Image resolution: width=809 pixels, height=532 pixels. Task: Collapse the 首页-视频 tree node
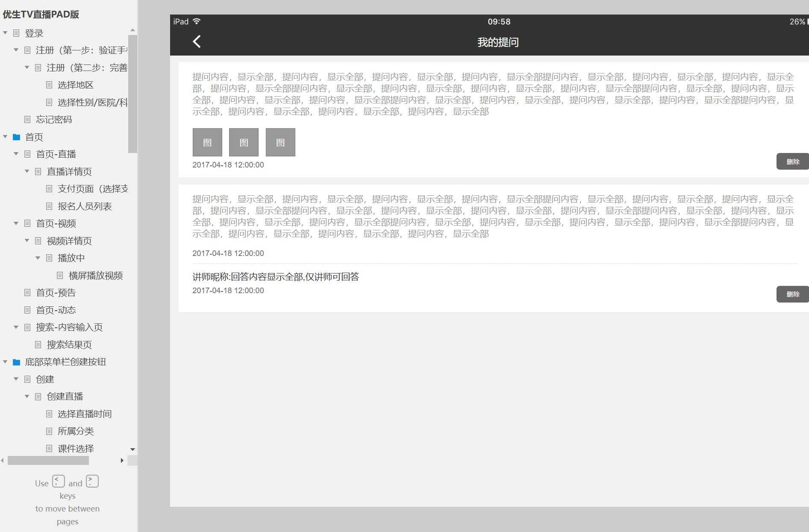(16, 223)
